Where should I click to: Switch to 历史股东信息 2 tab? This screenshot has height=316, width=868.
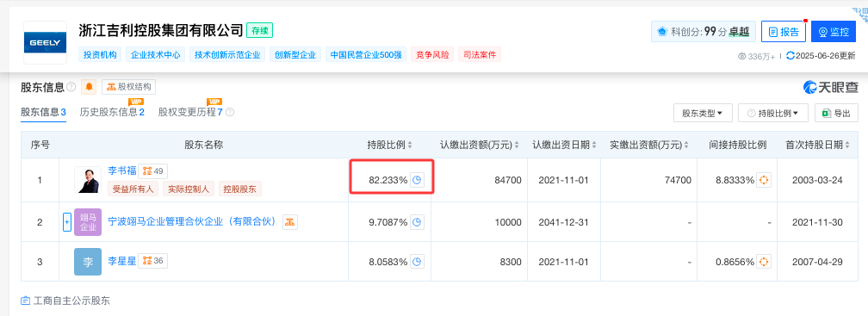tap(112, 112)
